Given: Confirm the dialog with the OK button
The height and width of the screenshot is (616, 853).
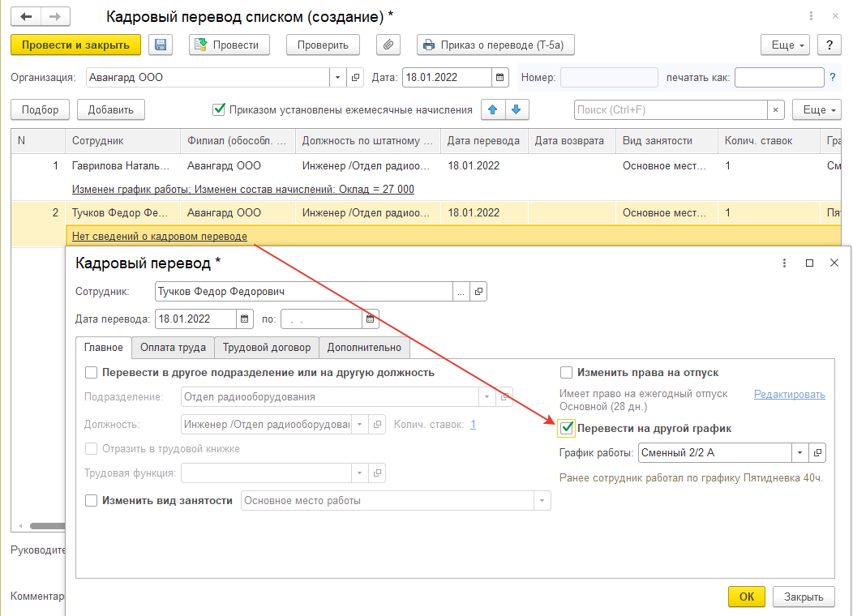Looking at the screenshot, I should point(746,597).
